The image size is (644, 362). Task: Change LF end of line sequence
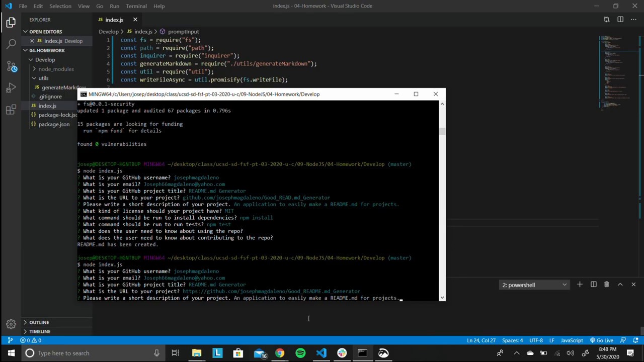(551, 340)
